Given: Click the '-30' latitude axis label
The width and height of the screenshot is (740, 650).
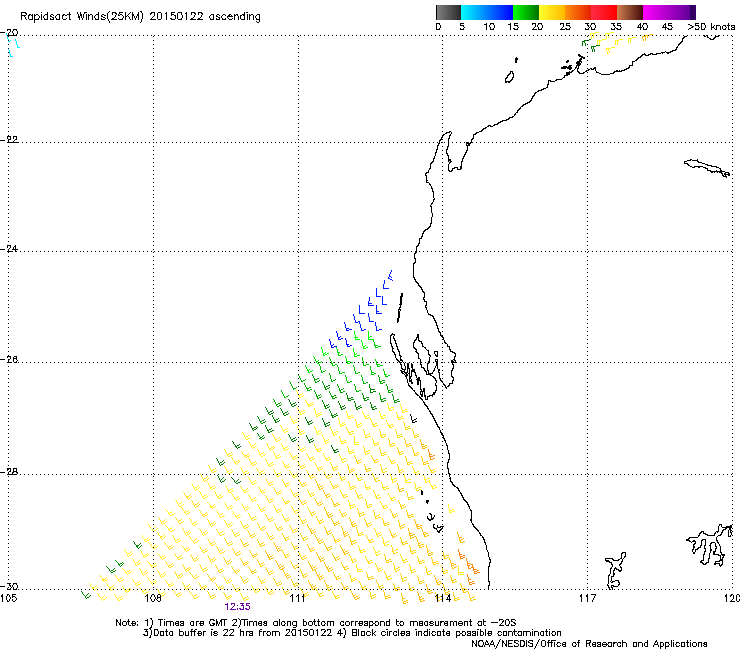Looking at the screenshot, I should 10,587.
